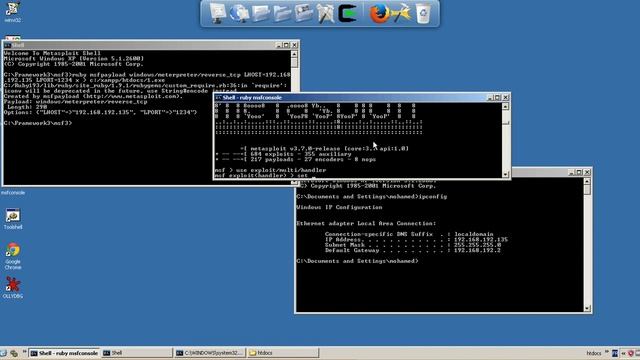Click scroll-down arrow in msfconsole window
640x360 pixels.
[x=506, y=174]
